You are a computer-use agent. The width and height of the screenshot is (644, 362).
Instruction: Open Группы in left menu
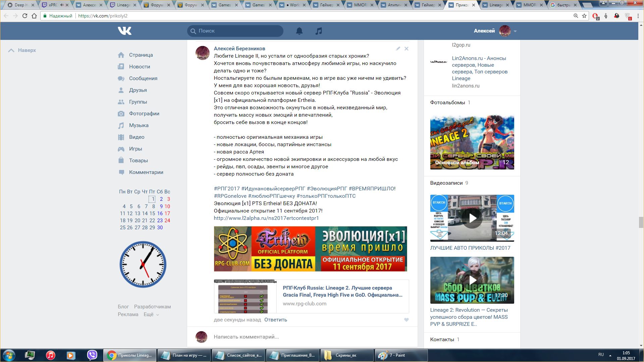click(x=138, y=102)
